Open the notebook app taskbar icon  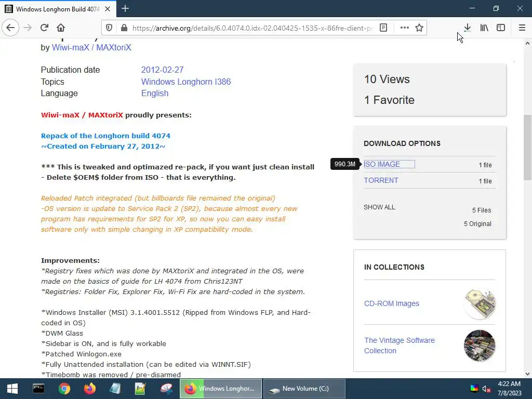[115, 389]
